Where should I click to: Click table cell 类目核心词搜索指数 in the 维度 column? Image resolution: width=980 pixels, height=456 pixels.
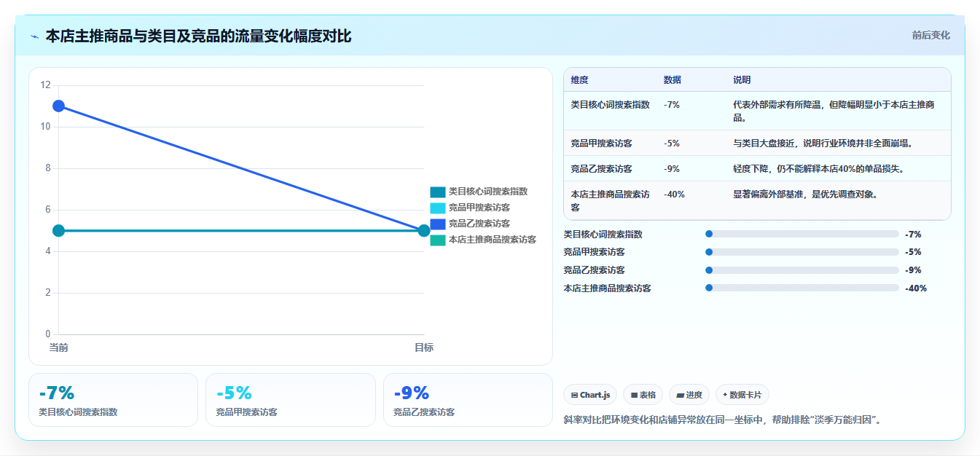pyautogui.click(x=611, y=105)
